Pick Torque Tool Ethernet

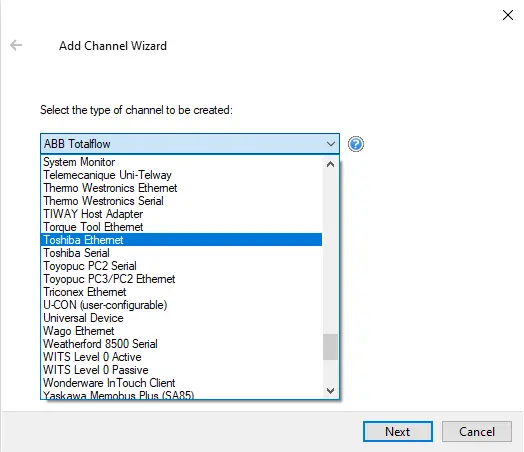pos(181,227)
